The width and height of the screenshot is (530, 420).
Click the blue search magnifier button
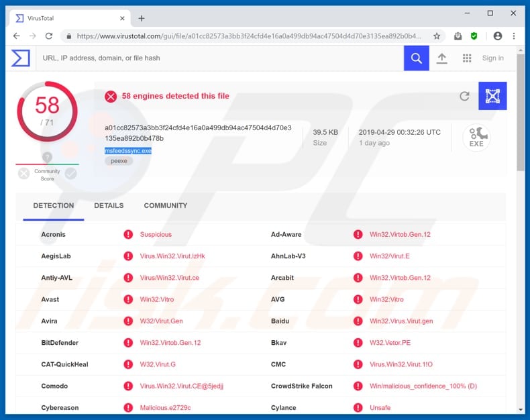click(417, 58)
